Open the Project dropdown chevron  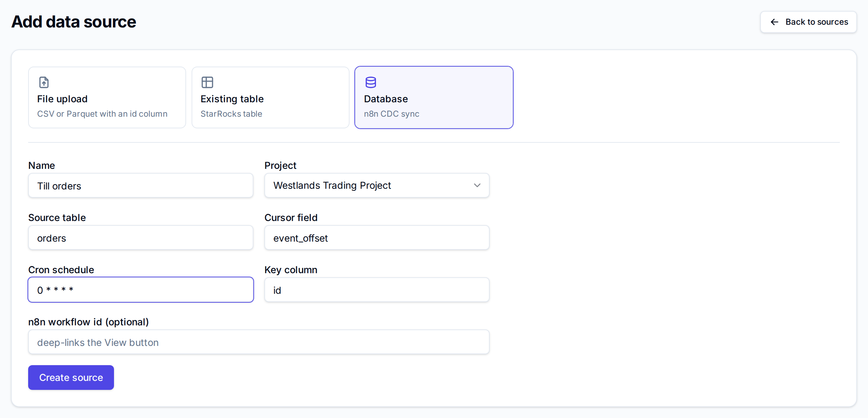click(477, 185)
